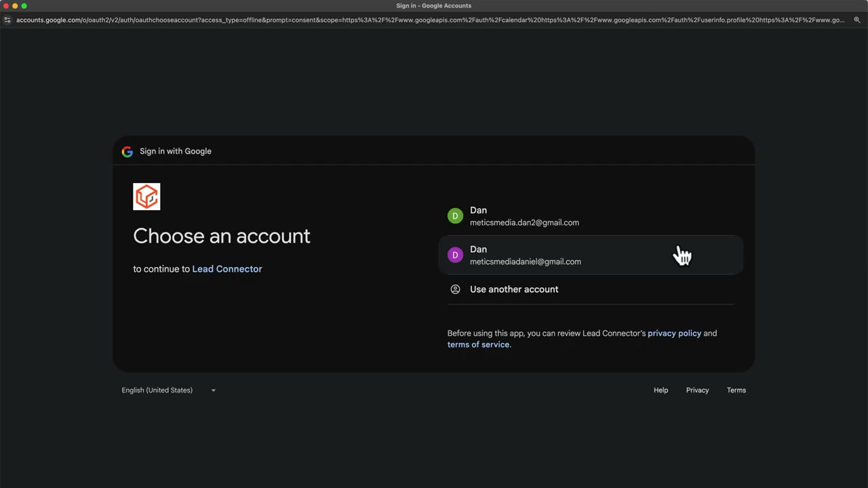Maximize the window with green button
Viewport: 868px width, 488px height.
coord(24,6)
